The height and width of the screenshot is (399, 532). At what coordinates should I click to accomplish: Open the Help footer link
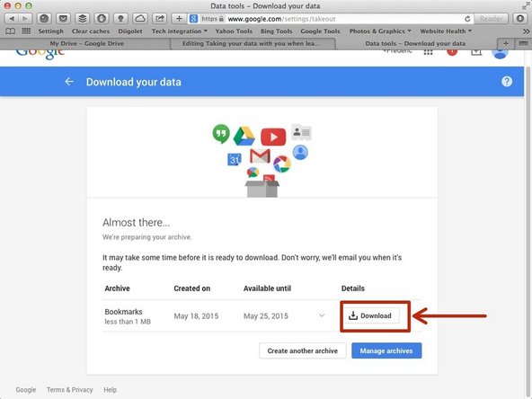110,389
